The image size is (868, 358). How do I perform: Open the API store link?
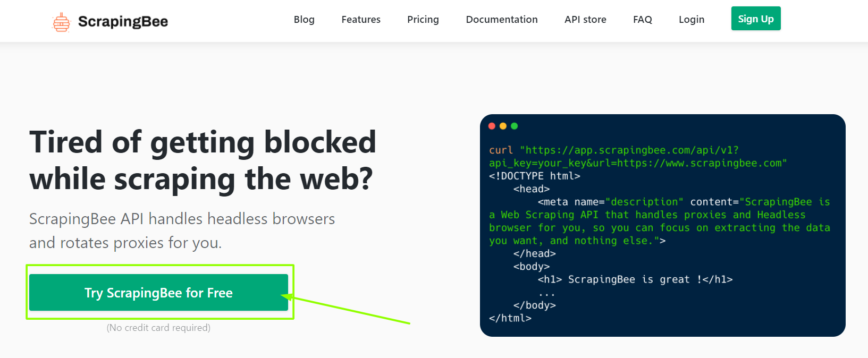click(x=585, y=20)
